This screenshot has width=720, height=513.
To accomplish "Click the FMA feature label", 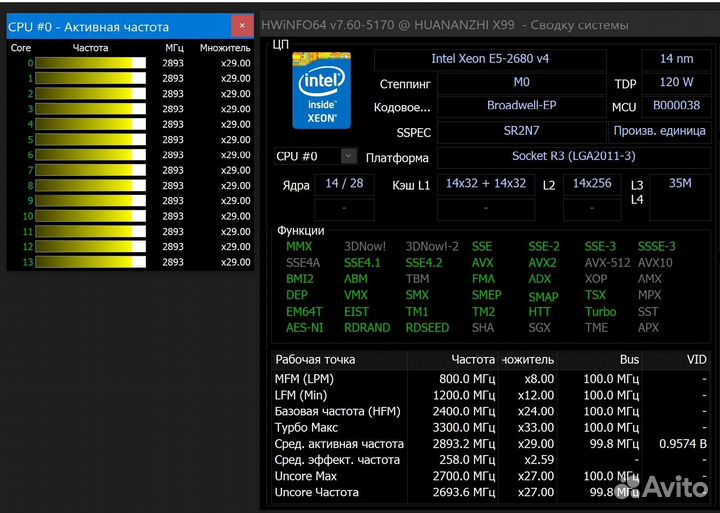I will 484,279.
